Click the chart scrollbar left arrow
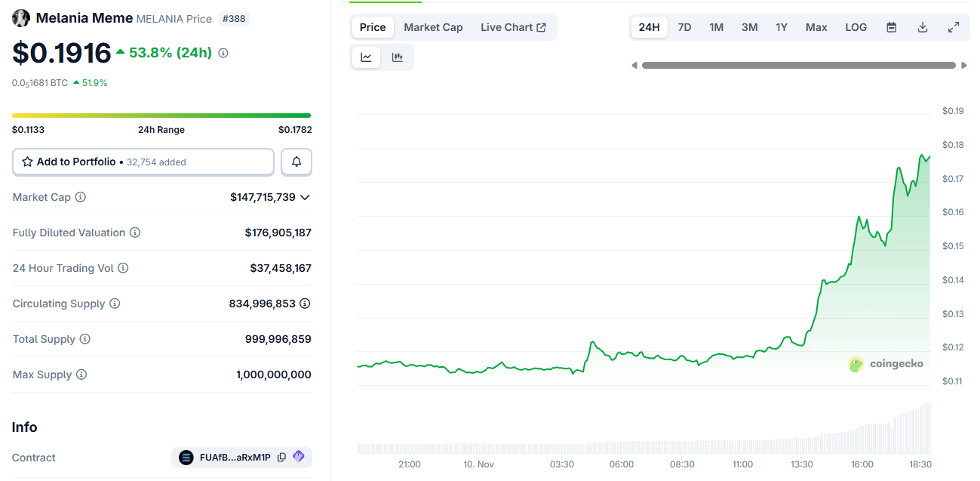 point(634,66)
